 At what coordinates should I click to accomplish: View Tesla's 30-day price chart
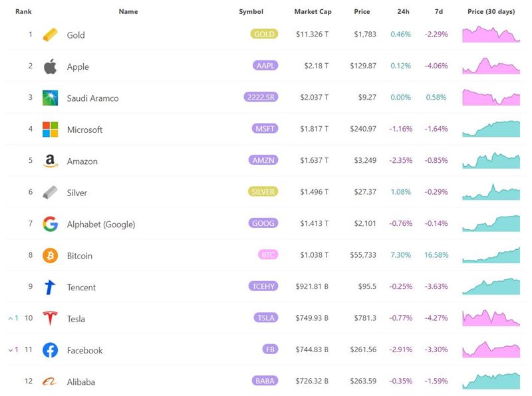point(491,318)
